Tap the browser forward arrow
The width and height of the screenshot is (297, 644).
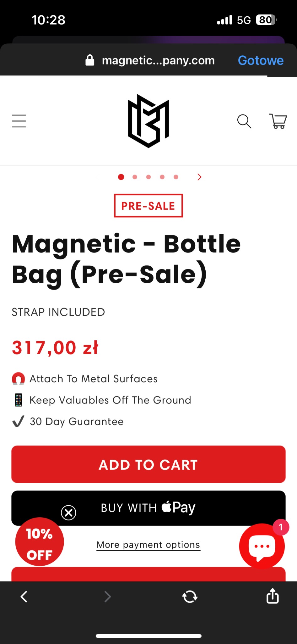107,596
